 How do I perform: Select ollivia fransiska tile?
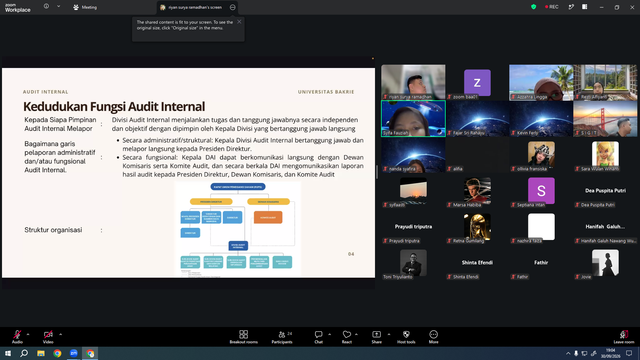(x=541, y=154)
